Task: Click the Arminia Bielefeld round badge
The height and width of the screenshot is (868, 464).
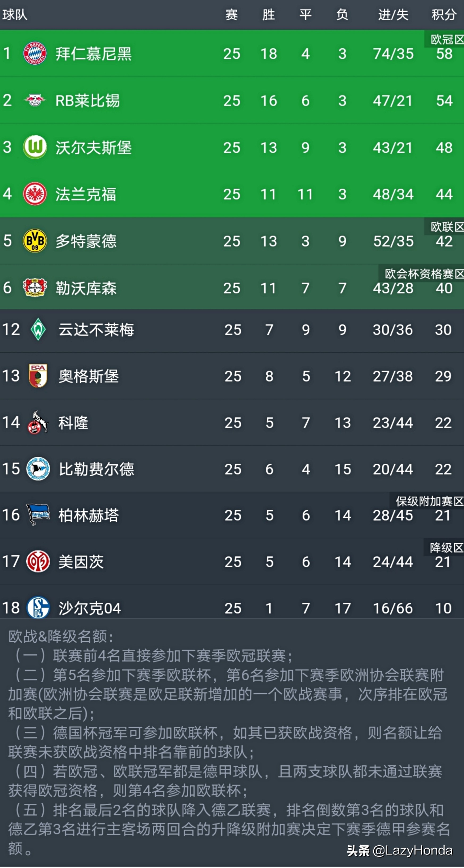Action: pos(38,468)
